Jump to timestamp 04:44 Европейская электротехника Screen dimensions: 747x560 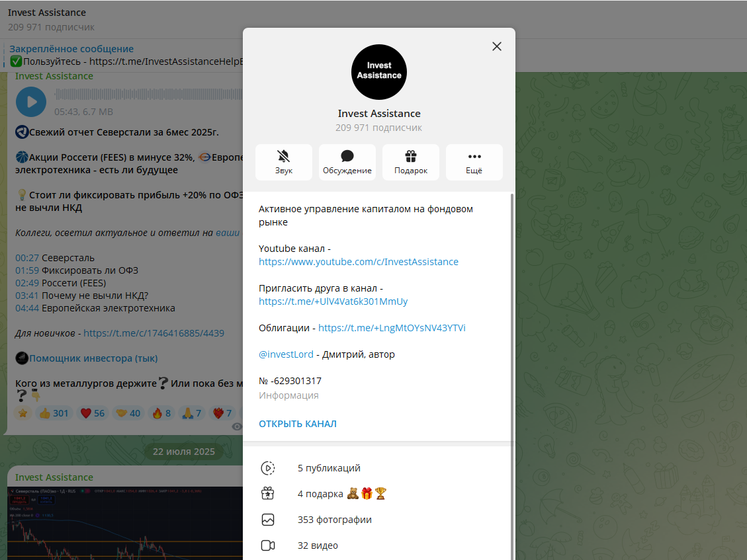(x=27, y=308)
